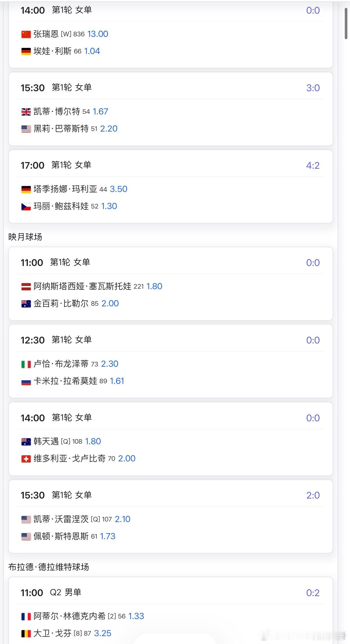
Task: Open 4:2 score of 17:00 match
Action: coord(313,165)
